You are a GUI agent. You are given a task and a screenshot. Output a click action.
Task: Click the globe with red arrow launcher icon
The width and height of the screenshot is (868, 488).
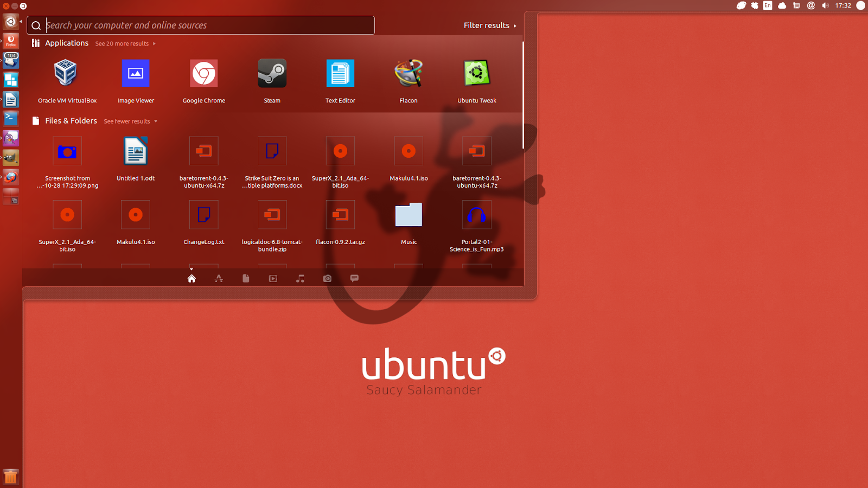pyautogui.click(x=11, y=177)
